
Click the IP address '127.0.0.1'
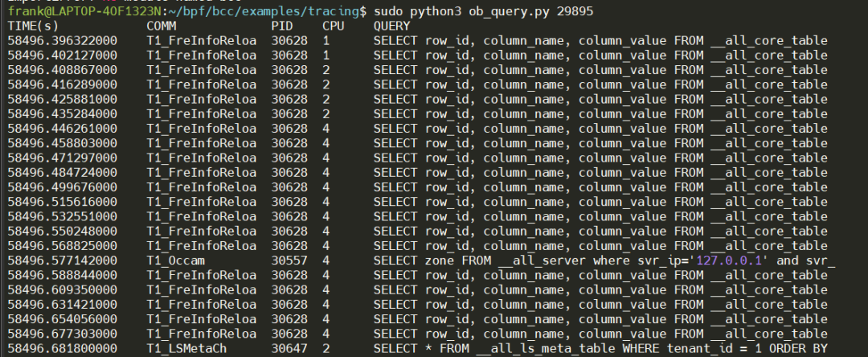(730, 261)
